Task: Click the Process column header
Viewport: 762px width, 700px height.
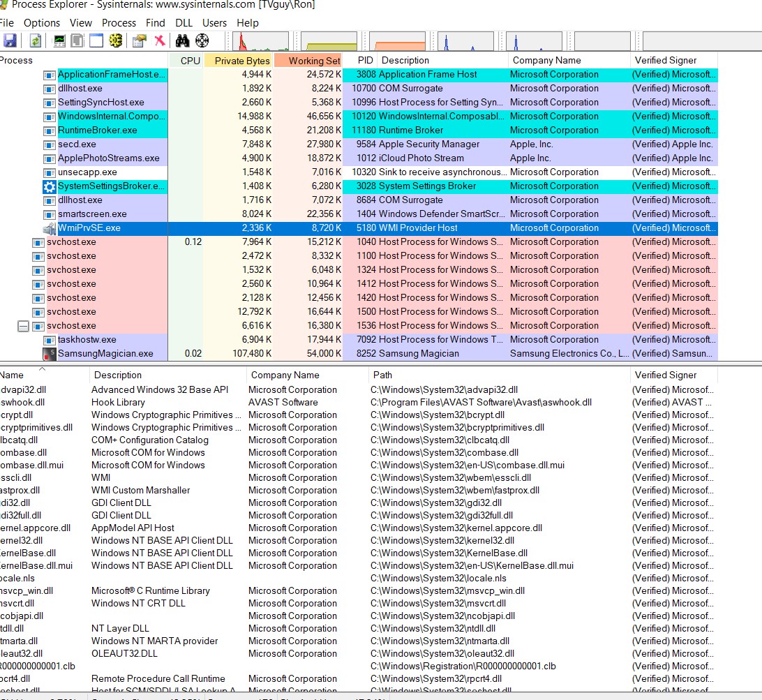Action: point(84,60)
